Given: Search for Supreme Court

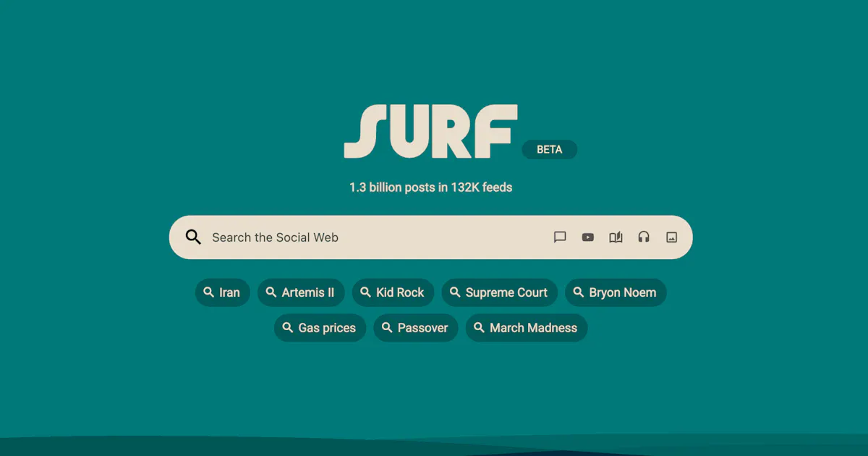Looking at the screenshot, I should coord(500,292).
